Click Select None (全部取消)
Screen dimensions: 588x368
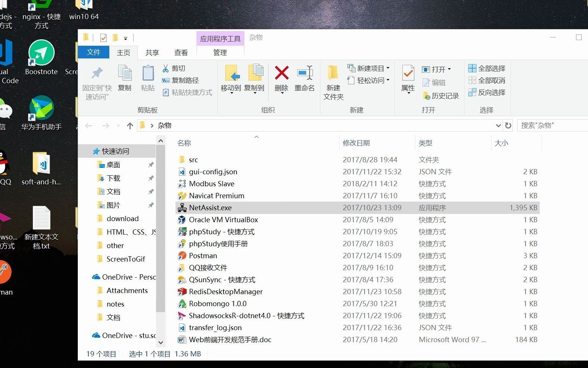click(487, 80)
